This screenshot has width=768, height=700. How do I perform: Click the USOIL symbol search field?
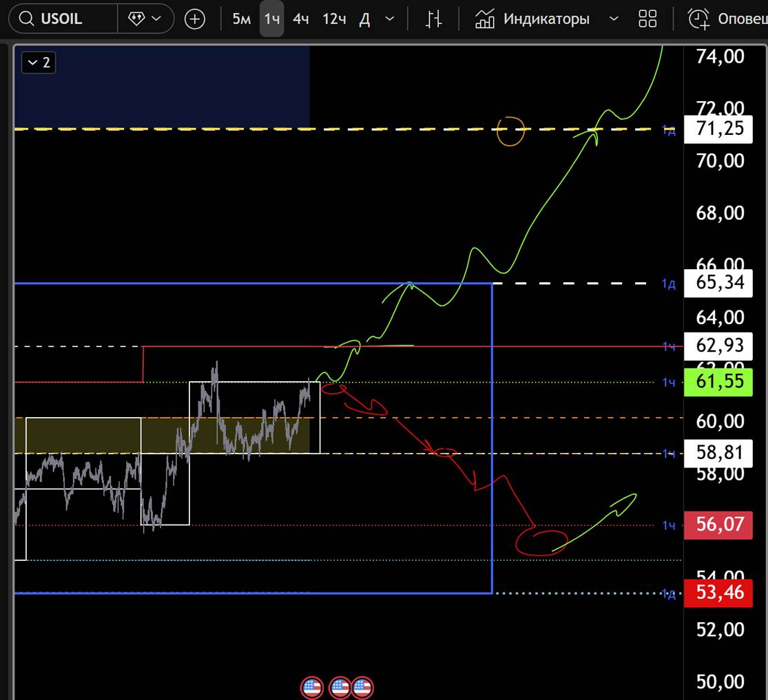pyautogui.click(x=62, y=19)
